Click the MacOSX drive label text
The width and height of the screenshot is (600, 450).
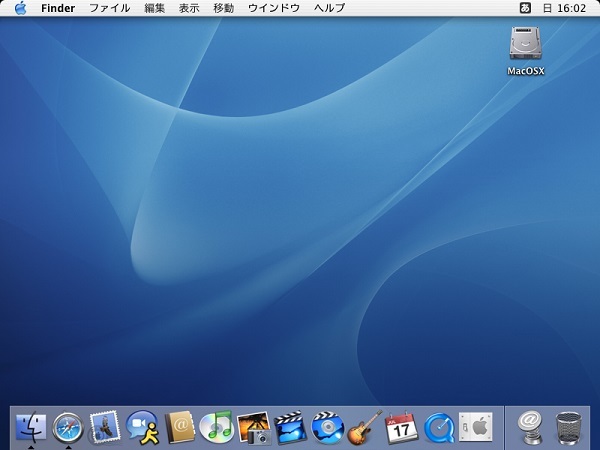coord(526,71)
